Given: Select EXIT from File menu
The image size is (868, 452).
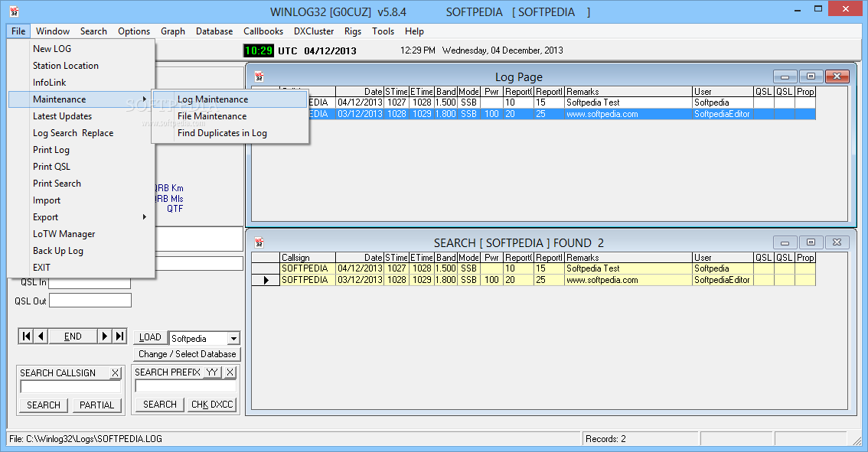Looking at the screenshot, I should click(x=82, y=267).
